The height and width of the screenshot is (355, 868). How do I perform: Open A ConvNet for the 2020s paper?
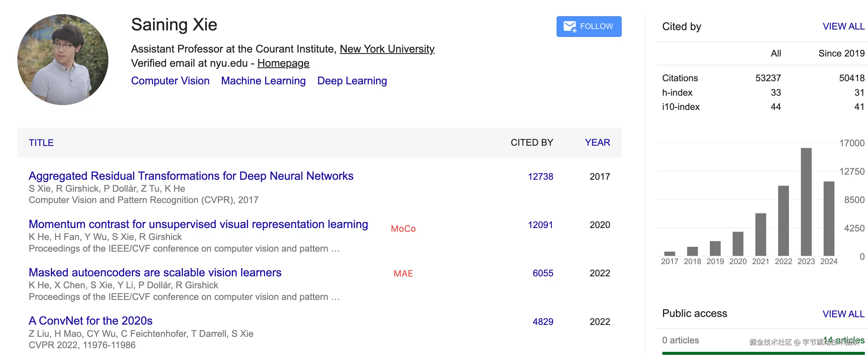point(91,321)
